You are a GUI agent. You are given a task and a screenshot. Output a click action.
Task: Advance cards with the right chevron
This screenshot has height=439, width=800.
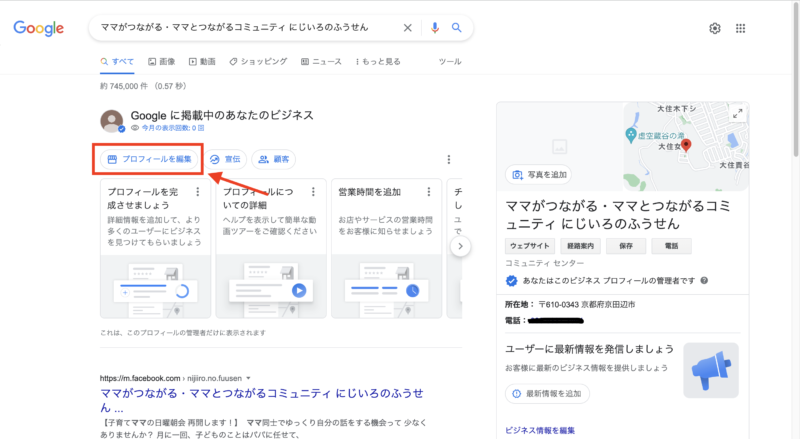pyautogui.click(x=460, y=246)
